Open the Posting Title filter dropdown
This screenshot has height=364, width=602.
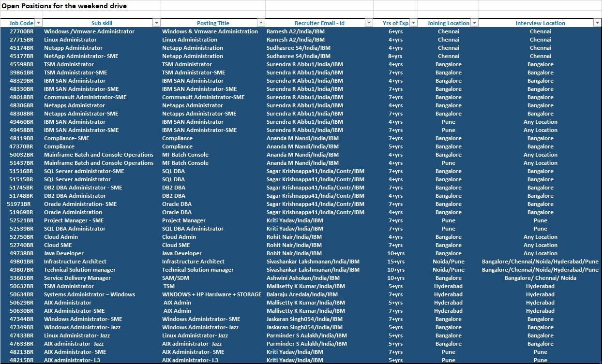pyautogui.click(x=261, y=23)
